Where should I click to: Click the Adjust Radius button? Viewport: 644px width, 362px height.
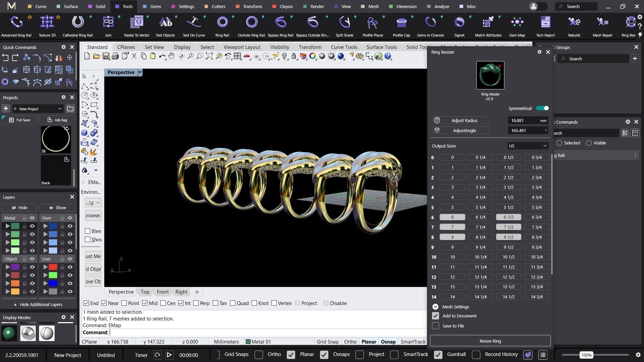tap(460, 120)
